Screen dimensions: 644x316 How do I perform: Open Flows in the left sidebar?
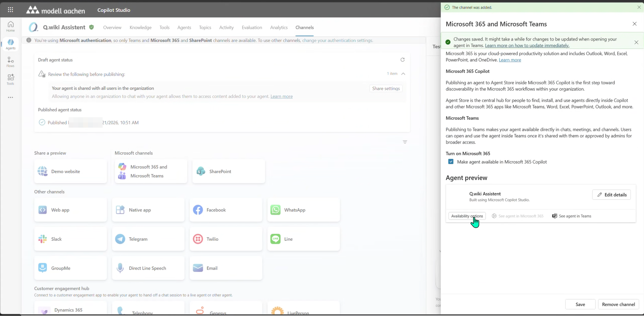tap(10, 62)
